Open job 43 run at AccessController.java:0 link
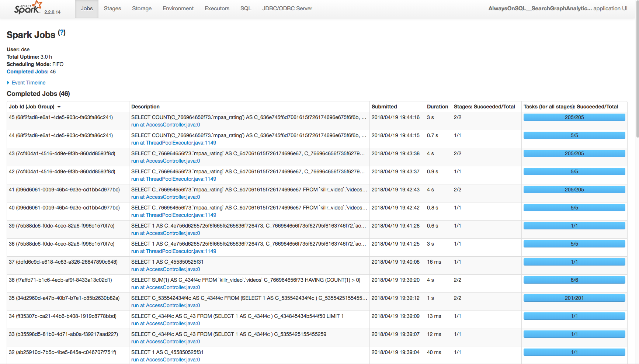639x364 pixels. pos(166,161)
